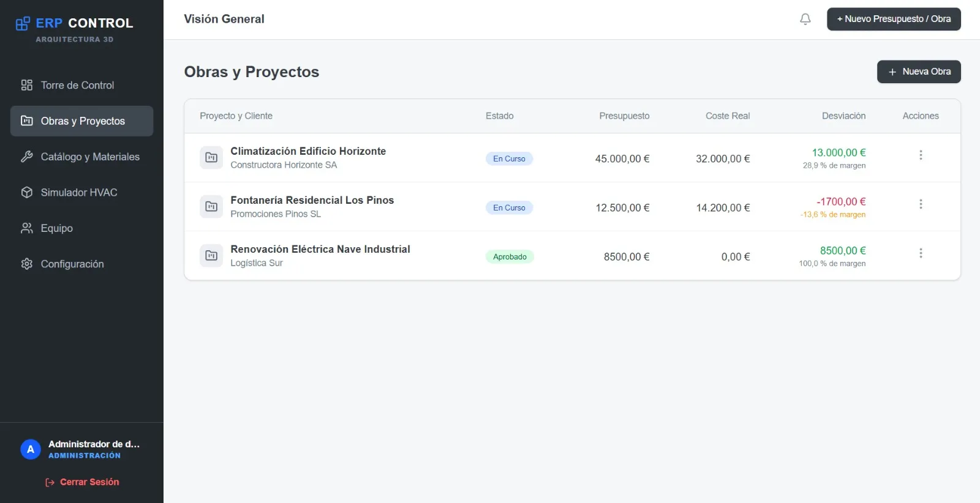Click deviation value 13.000,00 €
Image resolution: width=980 pixels, height=503 pixels.
pos(839,152)
